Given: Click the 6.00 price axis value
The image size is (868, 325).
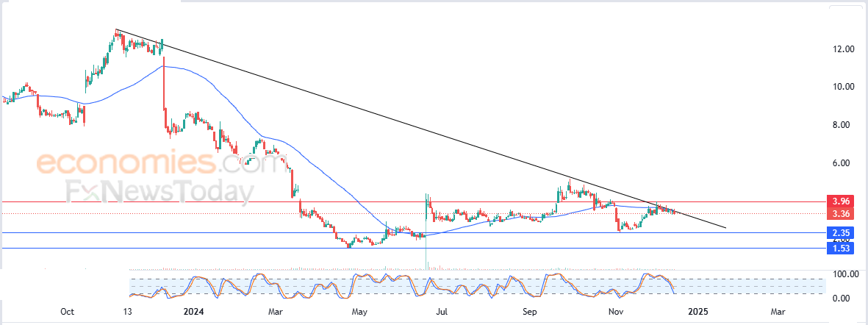Looking at the screenshot, I should coord(843,163).
